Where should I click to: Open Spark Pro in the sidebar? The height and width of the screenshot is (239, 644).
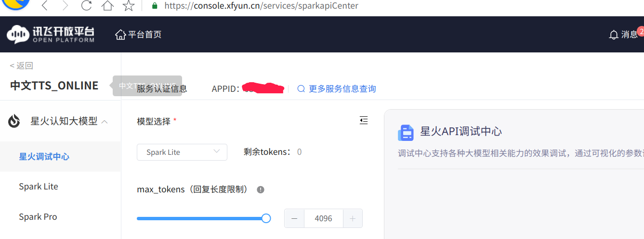[38, 217]
